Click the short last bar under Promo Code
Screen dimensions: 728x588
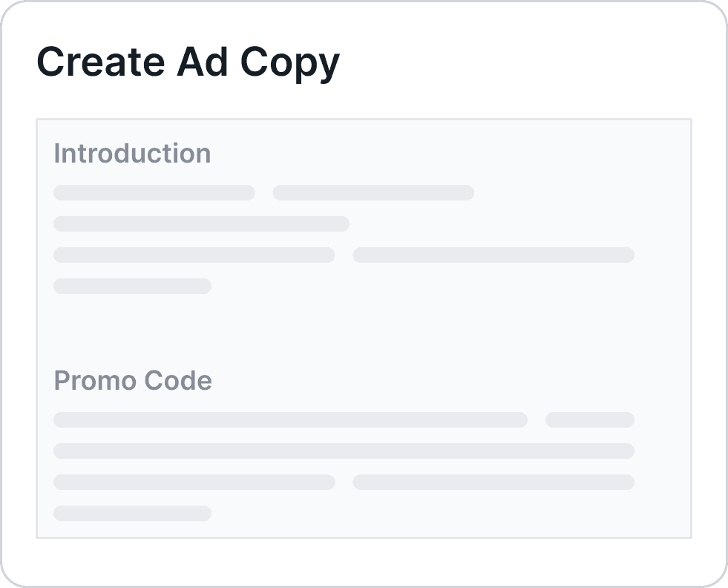click(132, 513)
